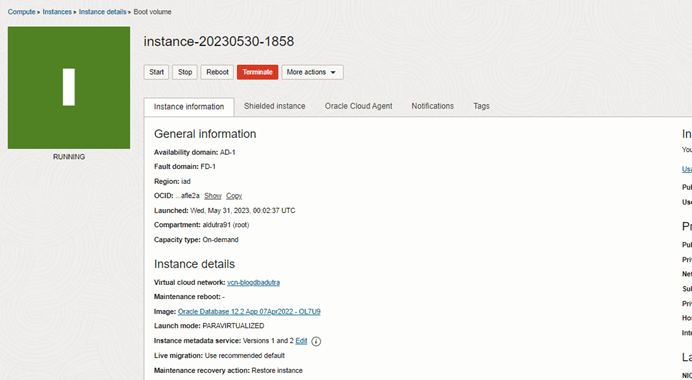The image size is (692, 380).
Task: Edit the instance metadata service versions
Action: pyautogui.click(x=301, y=341)
